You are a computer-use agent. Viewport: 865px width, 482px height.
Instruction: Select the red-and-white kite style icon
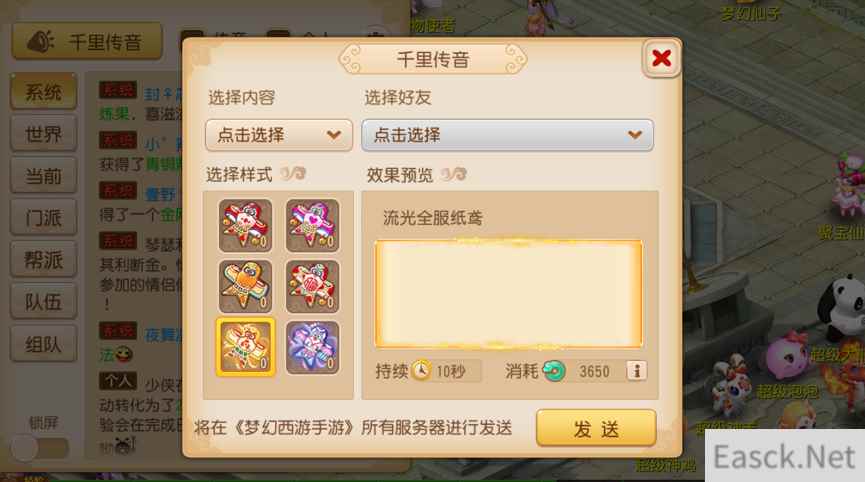(245, 226)
